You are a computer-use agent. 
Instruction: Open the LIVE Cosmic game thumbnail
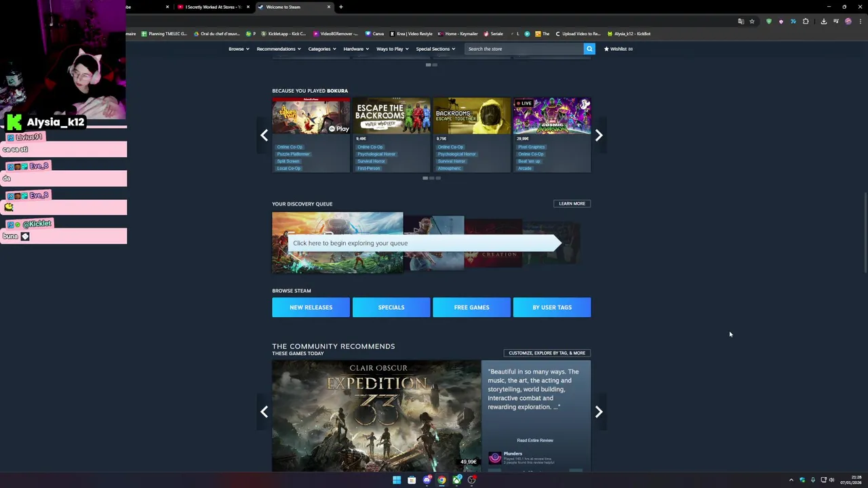coord(552,116)
